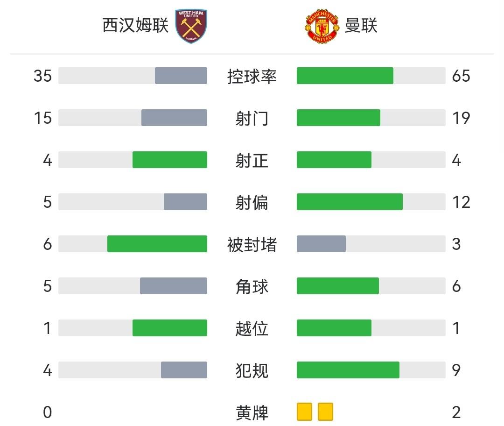Select the 射偏 off-target label

(x=252, y=202)
